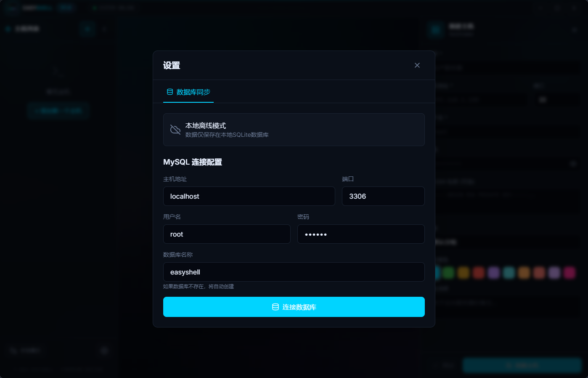Focus the 主机地址 field containing localhost

tap(249, 196)
